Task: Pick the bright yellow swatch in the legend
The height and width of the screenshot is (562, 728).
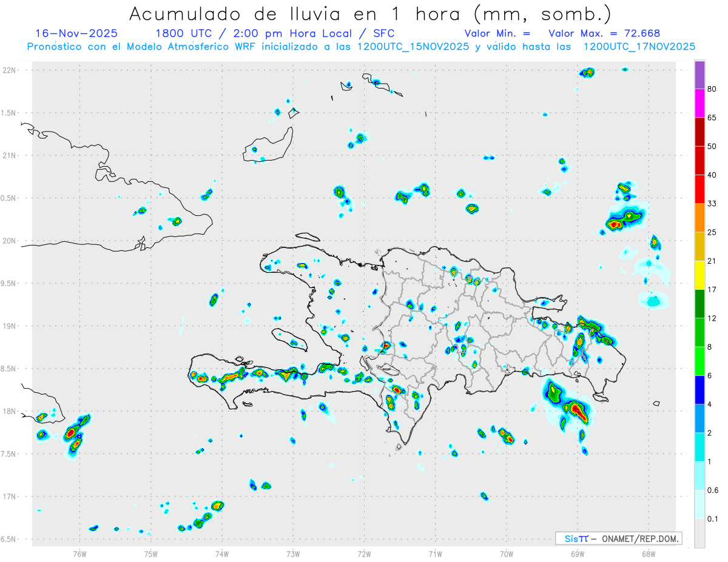Action: pyautogui.click(x=700, y=275)
